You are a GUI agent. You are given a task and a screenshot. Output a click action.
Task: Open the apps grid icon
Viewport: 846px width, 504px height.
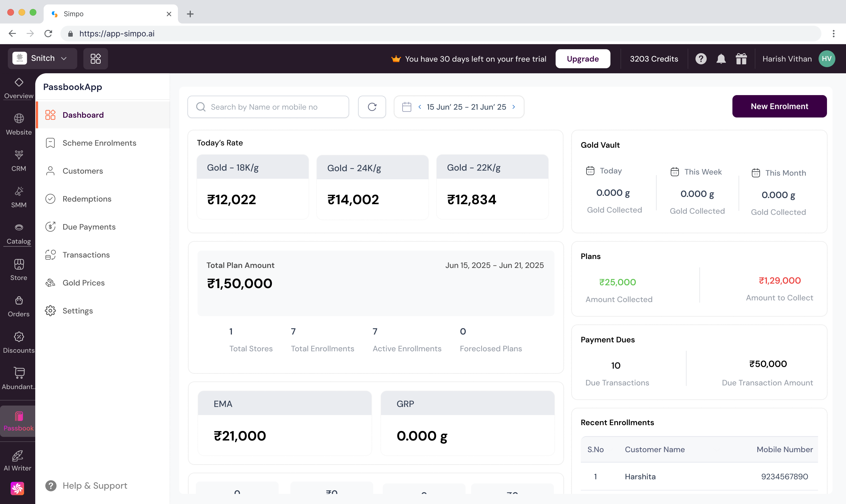(x=95, y=59)
